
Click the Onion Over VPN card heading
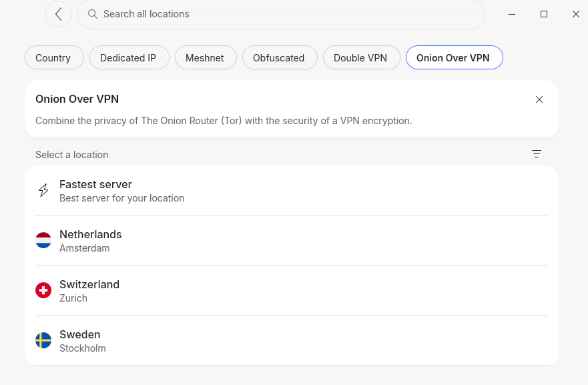coord(77,99)
